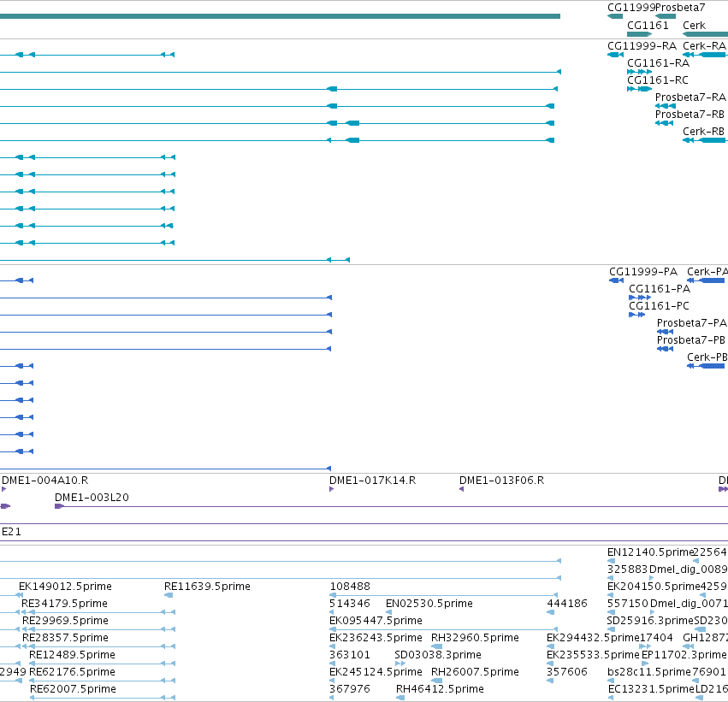This screenshot has height=702, width=728.
Task: Click the RH26007.5prime EST label
Action: (476, 672)
